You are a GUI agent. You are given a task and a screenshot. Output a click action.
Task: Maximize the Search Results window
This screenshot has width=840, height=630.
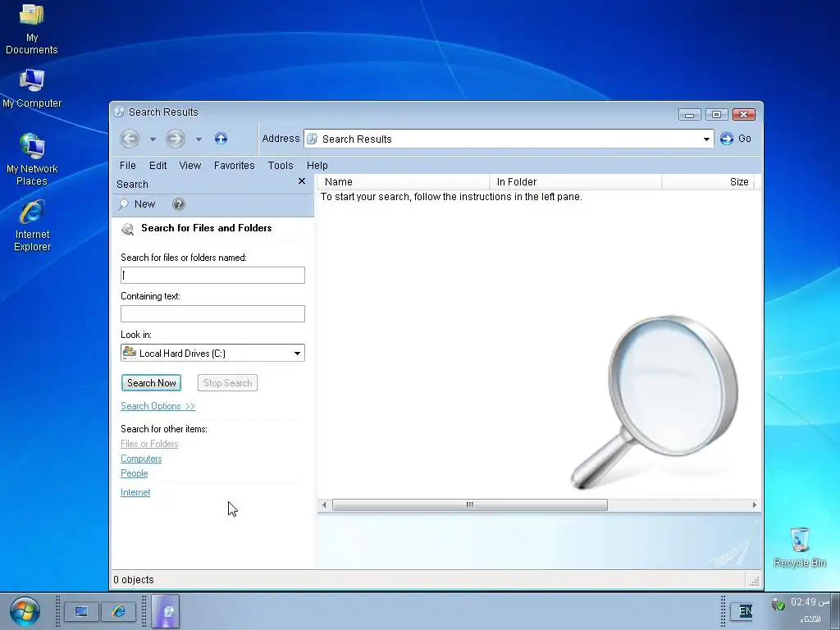(716, 115)
